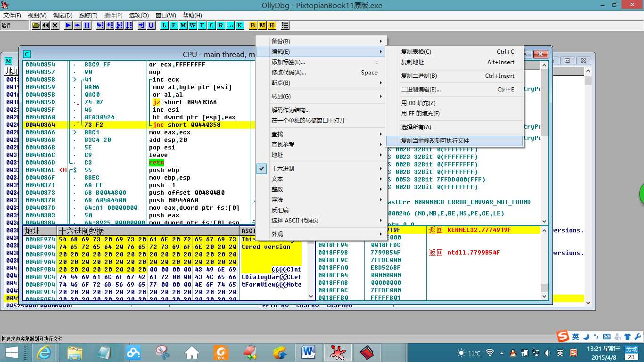
Task: Open the Hardware breakpoints H icon
Action: pyautogui.click(x=272, y=25)
